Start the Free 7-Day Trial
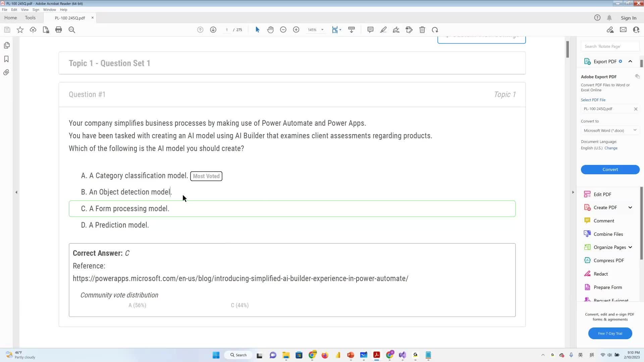 pos(610,334)
